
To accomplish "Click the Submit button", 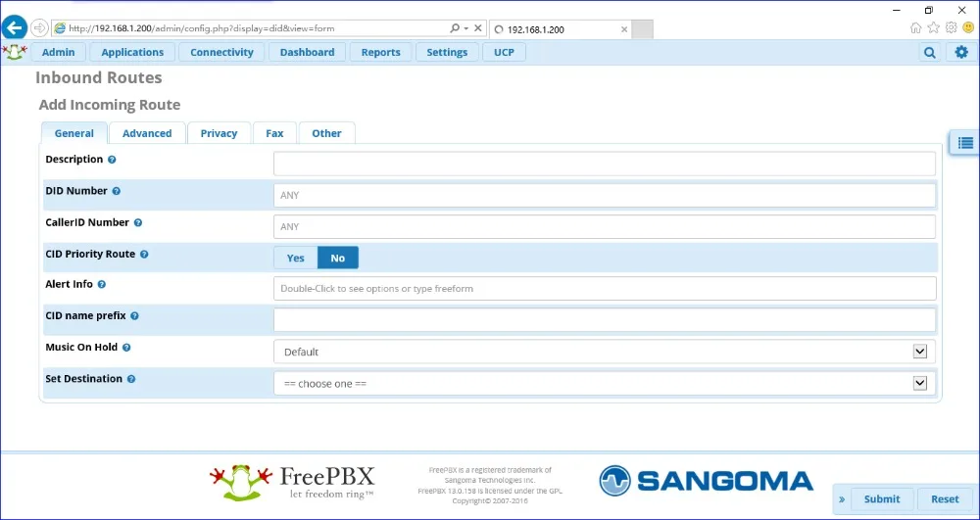I will tap(882, 499).
